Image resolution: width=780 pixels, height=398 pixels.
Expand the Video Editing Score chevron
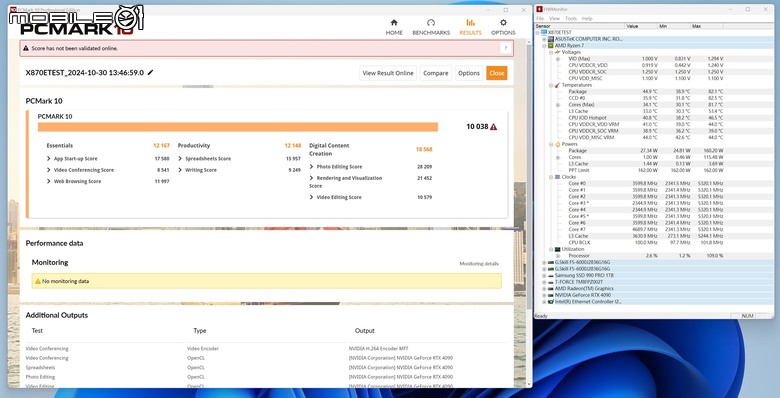(311, 198)
